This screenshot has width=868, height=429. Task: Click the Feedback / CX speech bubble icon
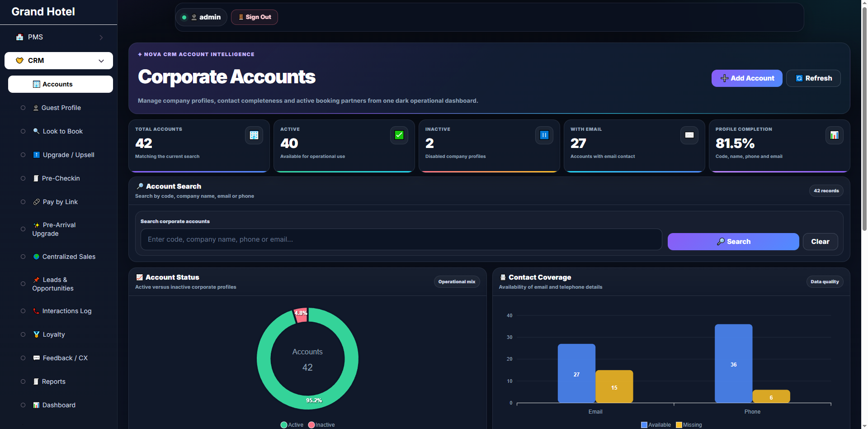click(36, 358)
